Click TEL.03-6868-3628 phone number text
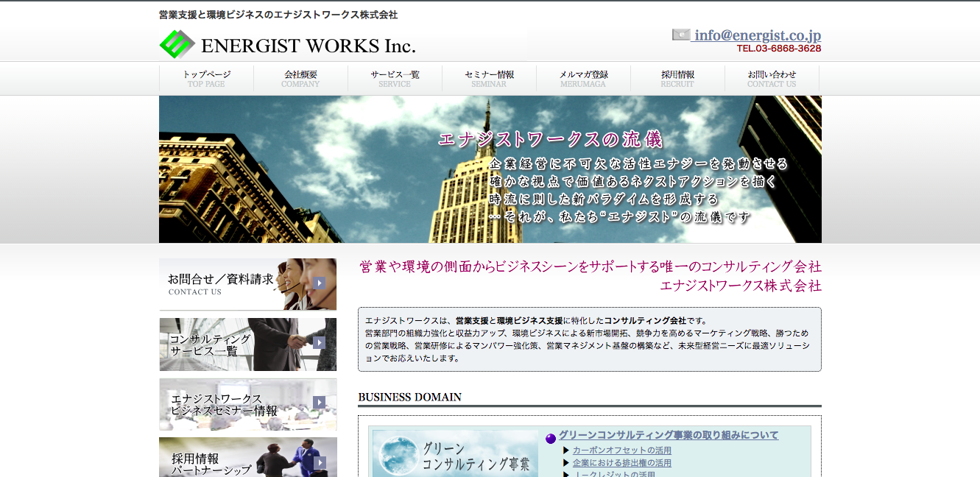 (x=779, y=49)
